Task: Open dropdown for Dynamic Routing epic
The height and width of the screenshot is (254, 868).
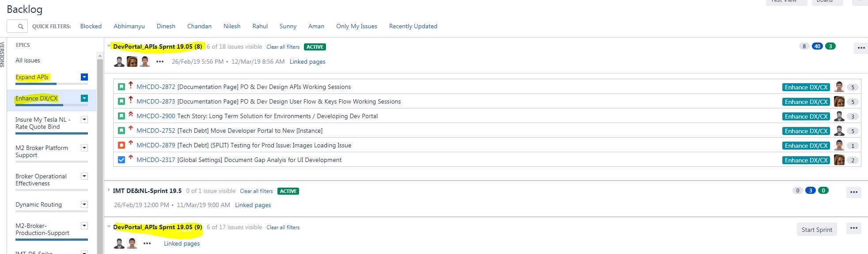Action: (84, 204)
